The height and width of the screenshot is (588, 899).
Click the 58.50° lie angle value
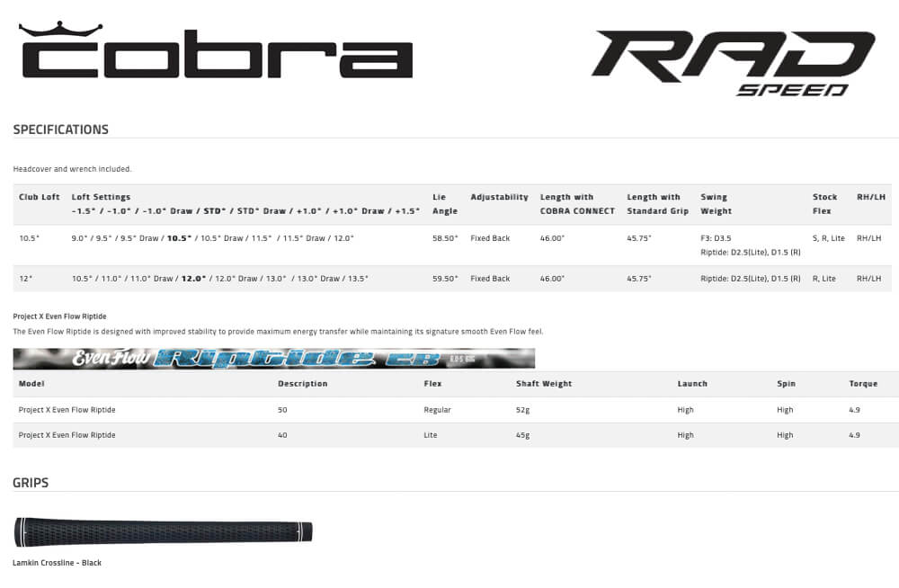coord(446,238)
